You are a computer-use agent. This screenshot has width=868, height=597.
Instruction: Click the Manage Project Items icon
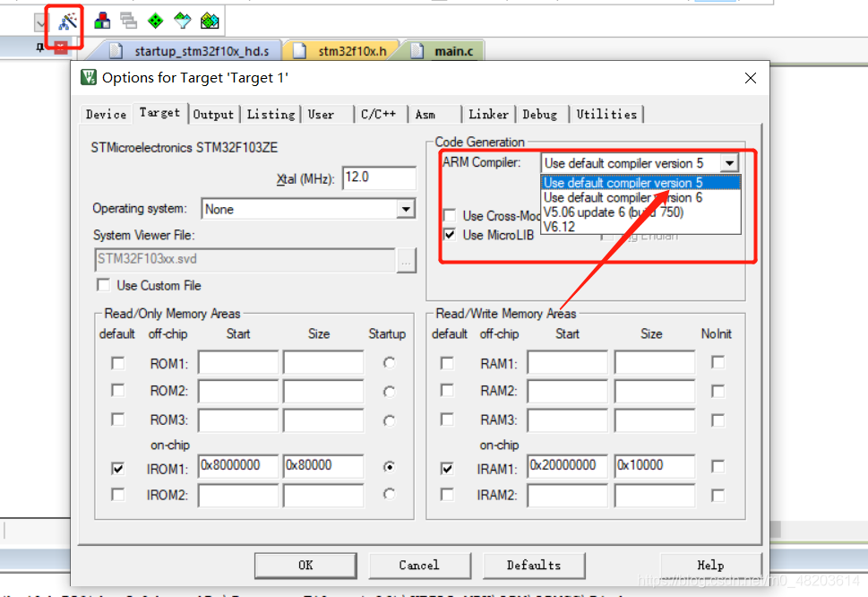click(102, 21)
